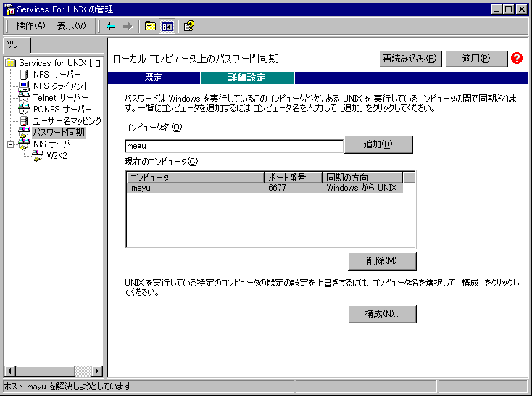Viewport: 532px width, 396px height.
Task: Click the 同期の方向 column header
Action: tap(362, 177)
